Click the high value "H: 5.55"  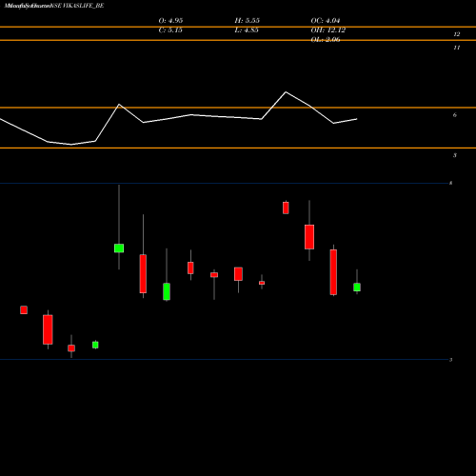(x=248, y=21)
